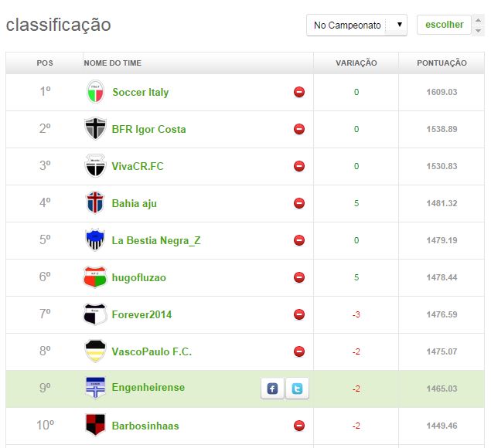Screen dimensions: 491x448
Task: Sort by the PONTUAÇÃO column header
Action: click(x=442, y=63)
